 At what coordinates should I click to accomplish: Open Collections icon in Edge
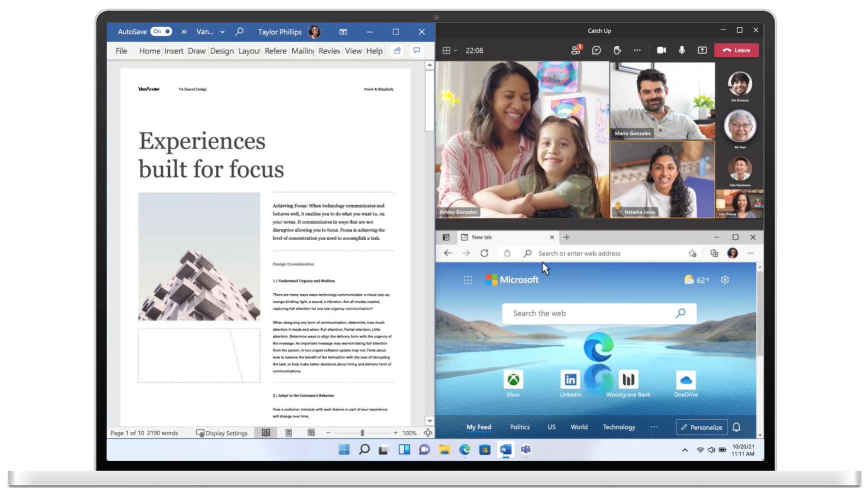[x=714, y=253]
